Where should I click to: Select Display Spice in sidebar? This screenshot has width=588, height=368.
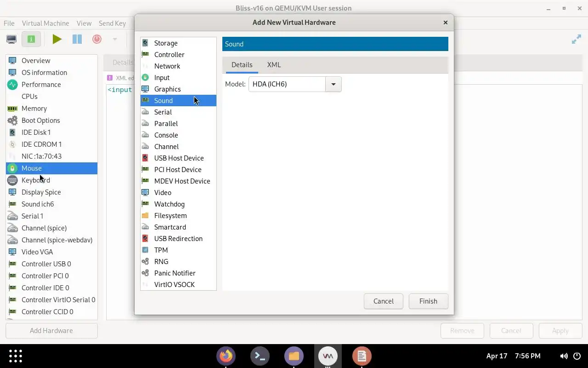[51, 192]
